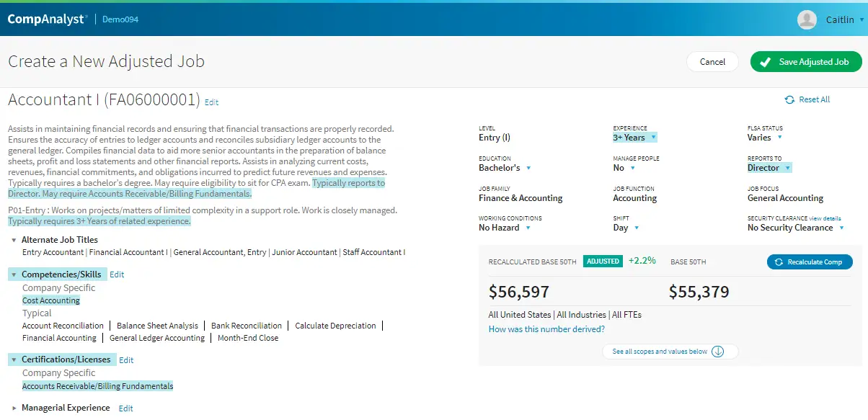Click the ADJUSTED badge
This screenshot has height=420, width=868.
point(603,262)
